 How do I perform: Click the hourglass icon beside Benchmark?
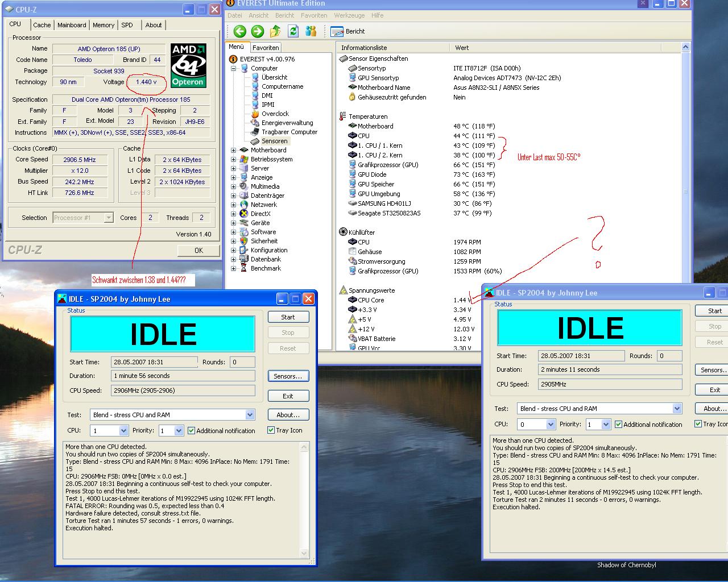click(x=245, y=268)
